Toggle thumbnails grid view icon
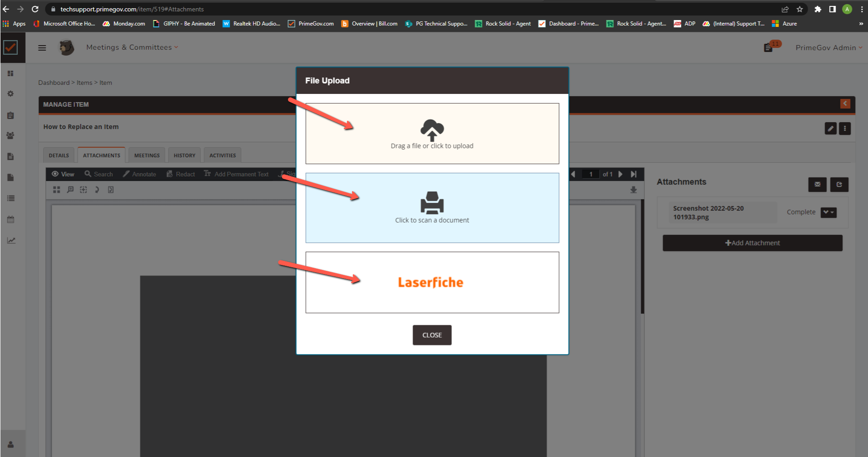 (57, 190)
